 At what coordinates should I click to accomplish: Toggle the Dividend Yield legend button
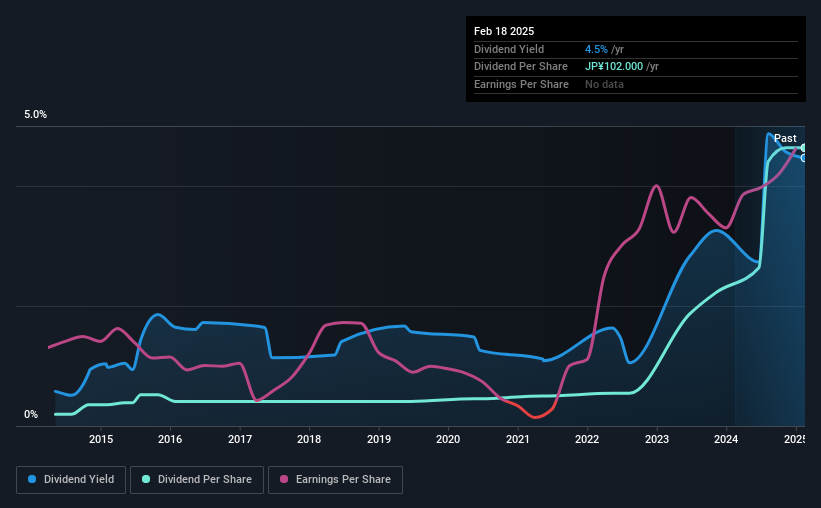(x=71, y=479)
